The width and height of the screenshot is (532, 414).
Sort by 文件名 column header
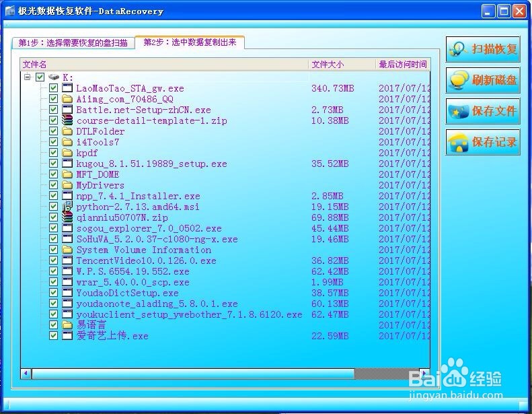tap(165, 64)
